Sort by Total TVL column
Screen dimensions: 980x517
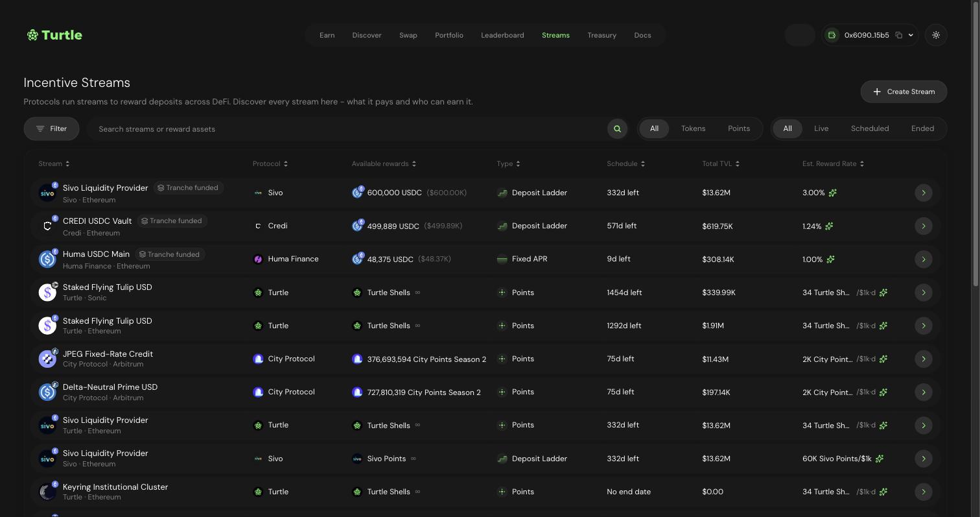[x=721, y=163]
